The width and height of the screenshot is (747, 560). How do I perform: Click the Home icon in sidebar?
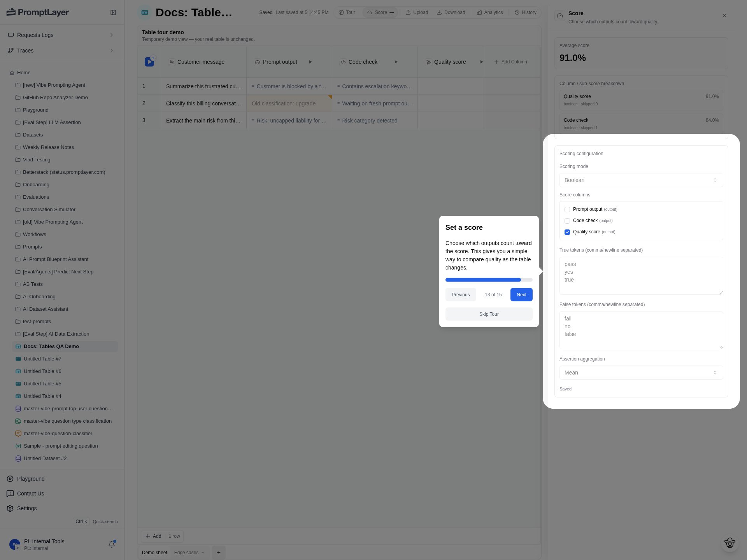(12, 73)
